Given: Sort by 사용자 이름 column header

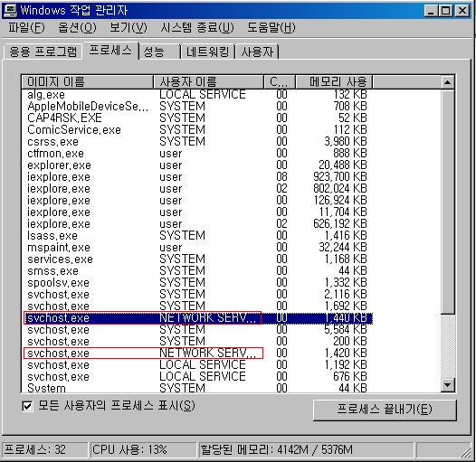Looking at the screenshot, I should 208,82.
